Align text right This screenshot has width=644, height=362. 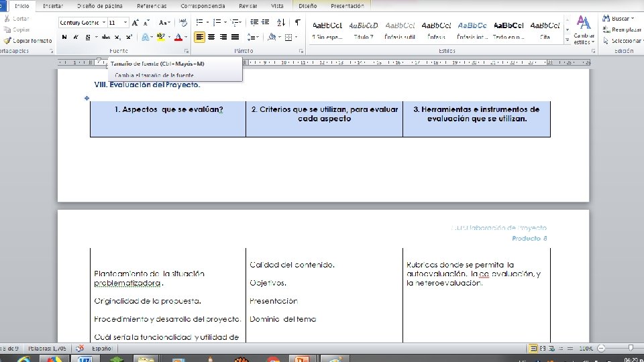223,38
